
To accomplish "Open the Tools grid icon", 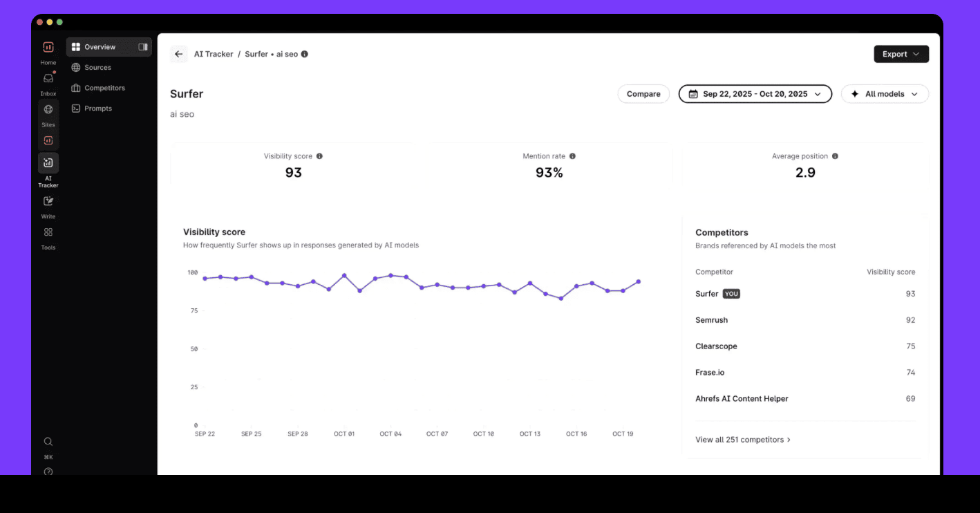I will tap(48, 232).
